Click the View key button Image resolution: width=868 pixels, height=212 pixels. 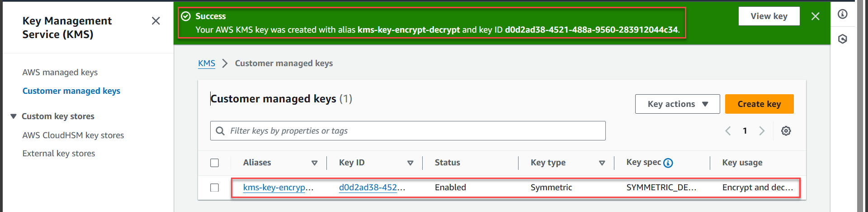click(769, 16)
